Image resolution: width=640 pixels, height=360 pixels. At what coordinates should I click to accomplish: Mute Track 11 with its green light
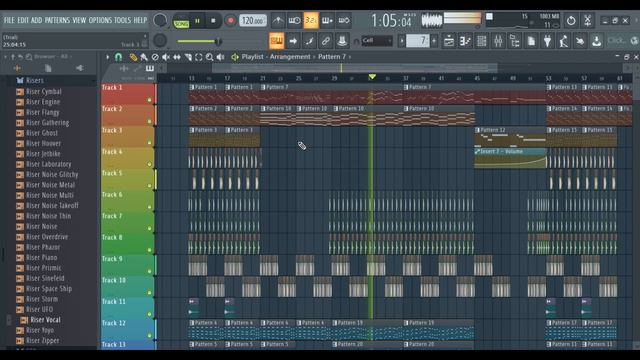pyautogui.click(x=149, y=314)
